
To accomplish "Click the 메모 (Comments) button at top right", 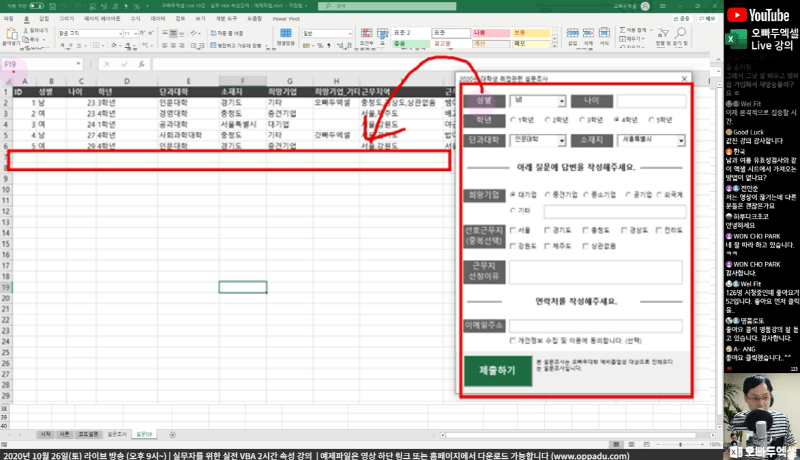I will pyautogui.click(x=707, y=19).
